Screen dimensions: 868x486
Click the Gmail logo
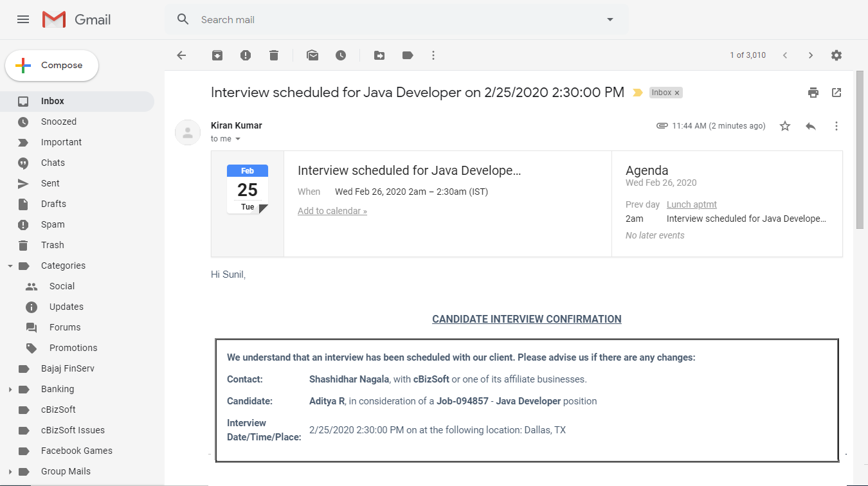coord(77,19)
